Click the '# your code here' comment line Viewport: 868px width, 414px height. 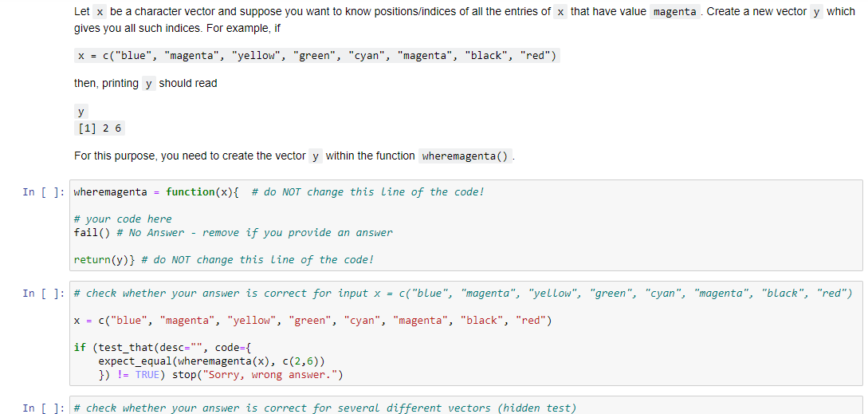point(123,219)
